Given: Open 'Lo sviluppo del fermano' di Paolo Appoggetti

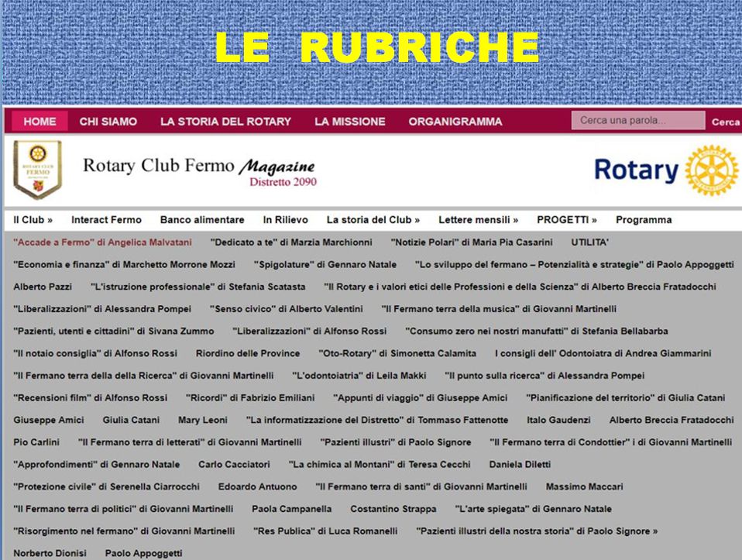Looking at the screenshot, I should [575, 265].
